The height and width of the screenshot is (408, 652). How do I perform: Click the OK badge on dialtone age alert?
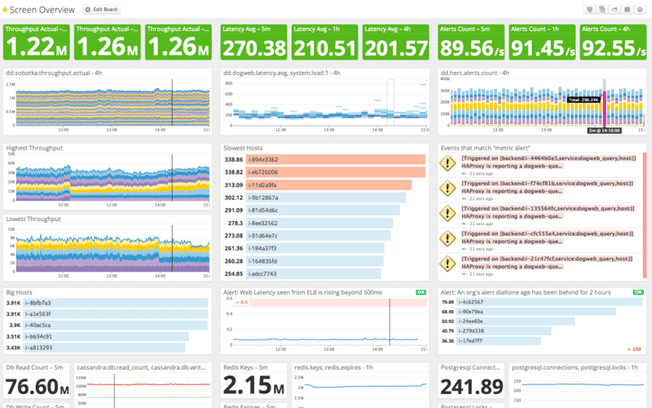click(x=637, y=292)
